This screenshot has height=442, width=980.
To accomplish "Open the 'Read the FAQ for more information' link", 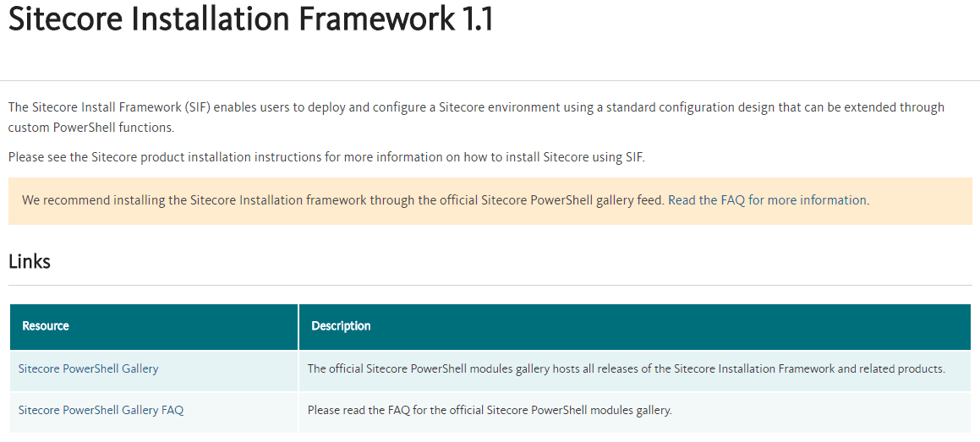I will pyautogui.click(x=767, y=200).
